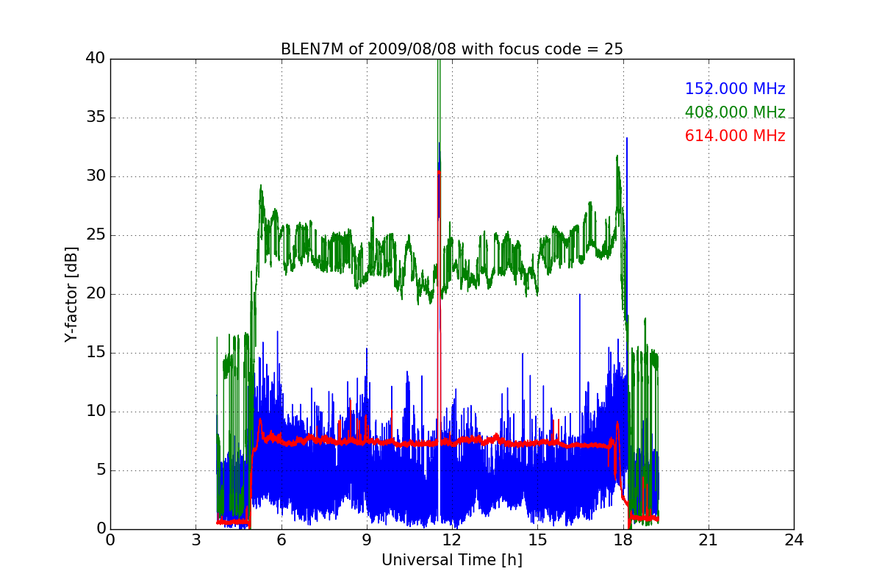
Task: Click the y-axis tick label 15
Action: pyautogui.click(x=96, y=353)
